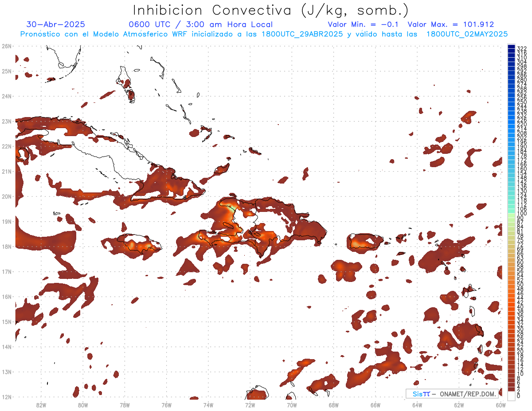The image size is (532, 411).
Task: Click the 17N latitude label
Action: pos(7,272)
